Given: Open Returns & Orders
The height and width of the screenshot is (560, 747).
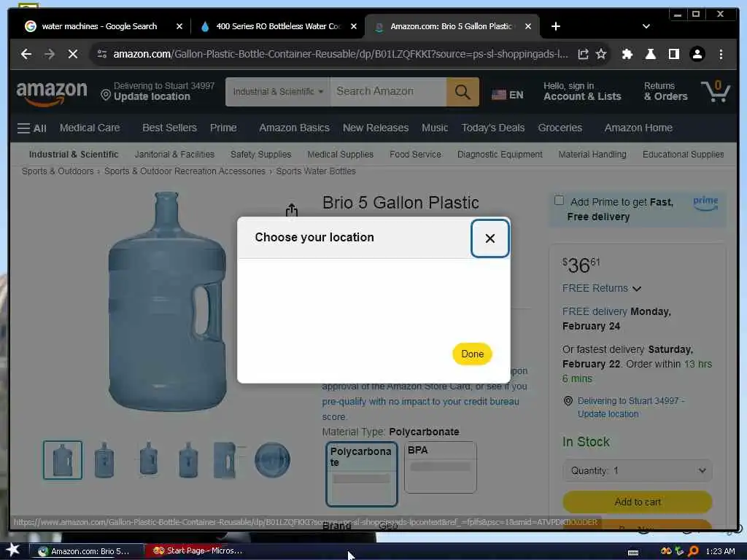Looking at the screenshot, I should (x=665, y=91).
